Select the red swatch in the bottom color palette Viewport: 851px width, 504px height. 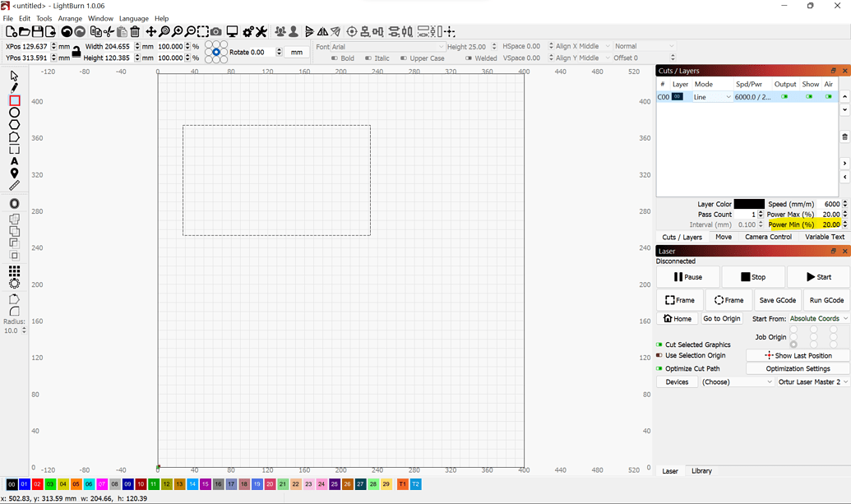36,484
